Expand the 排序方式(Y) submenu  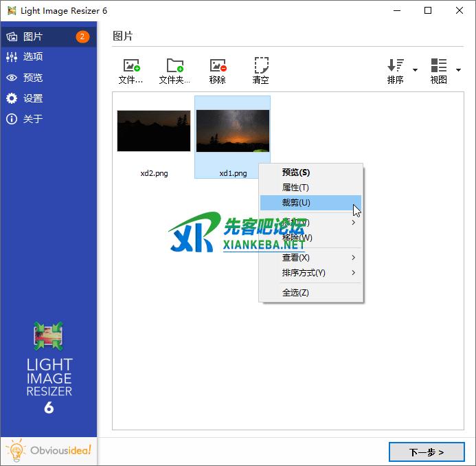click(x=310, y=273)
